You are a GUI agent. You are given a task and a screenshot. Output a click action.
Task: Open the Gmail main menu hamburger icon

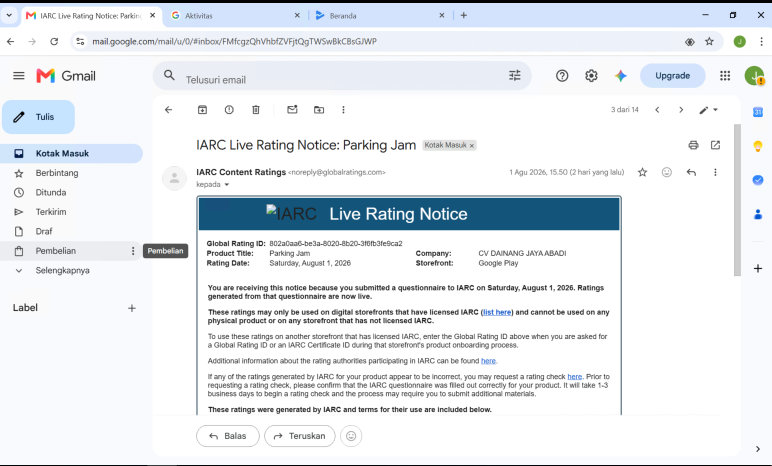(19, 75)
